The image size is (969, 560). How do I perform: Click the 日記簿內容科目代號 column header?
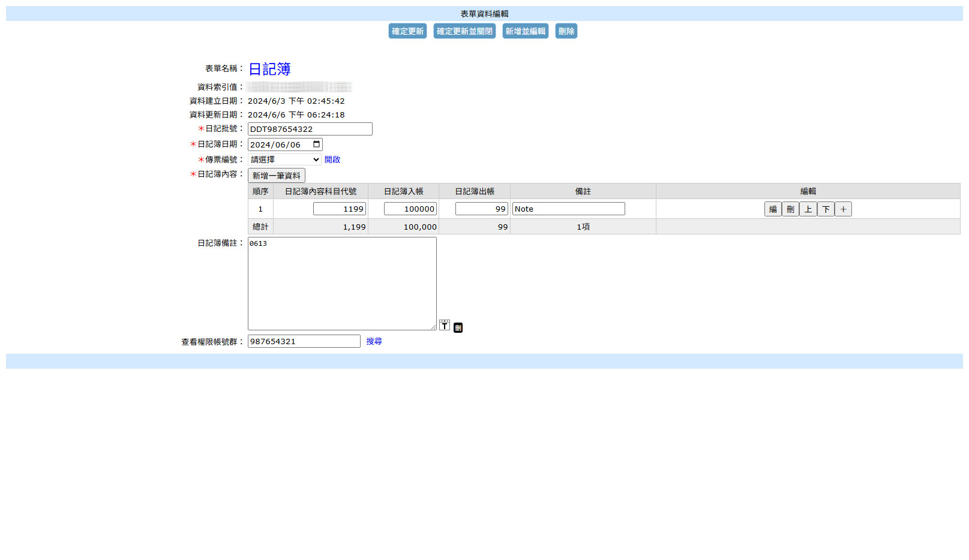[320, 191]
